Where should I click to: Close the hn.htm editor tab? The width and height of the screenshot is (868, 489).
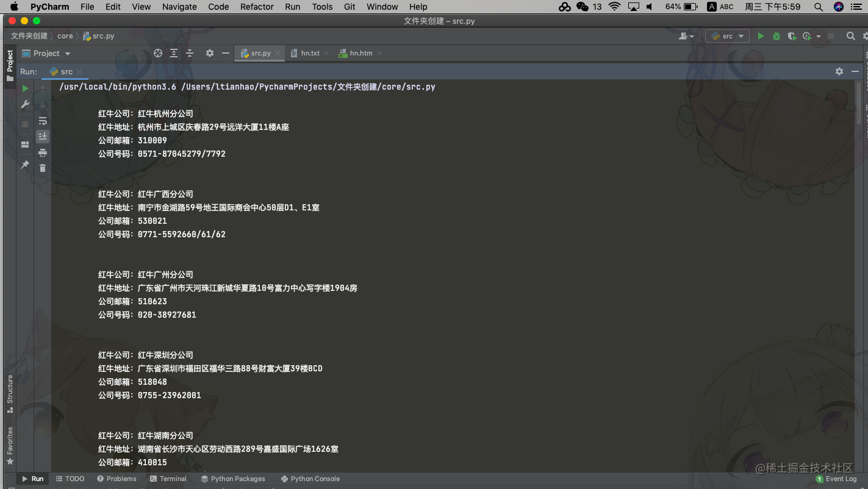379,53
